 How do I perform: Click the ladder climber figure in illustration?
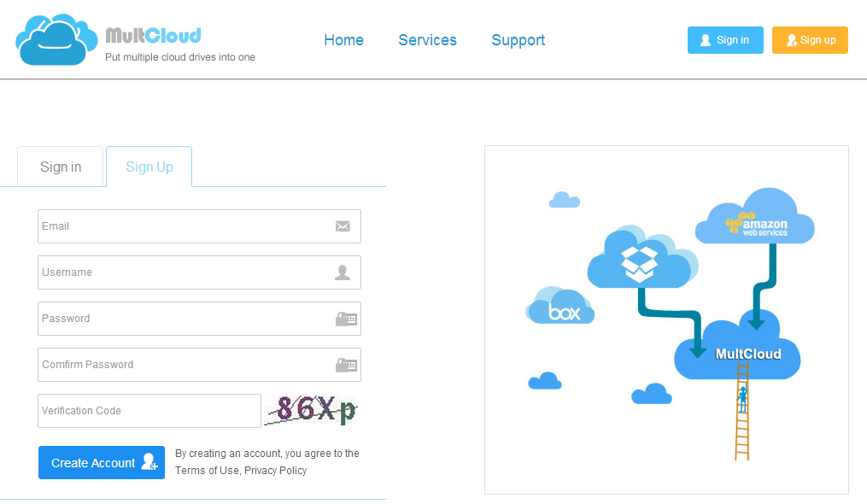tap(742, 398)
